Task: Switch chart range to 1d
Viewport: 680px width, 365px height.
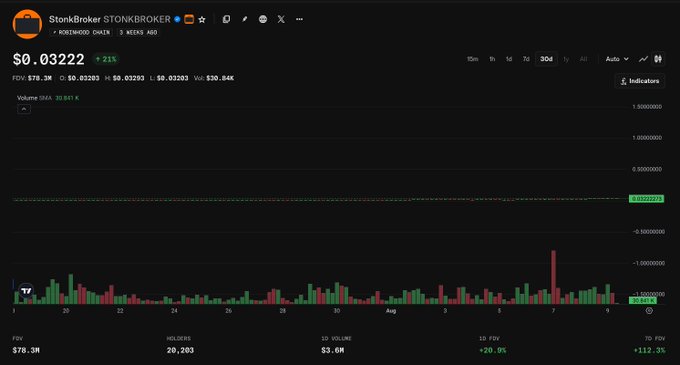Action: (x=509, y=59)
